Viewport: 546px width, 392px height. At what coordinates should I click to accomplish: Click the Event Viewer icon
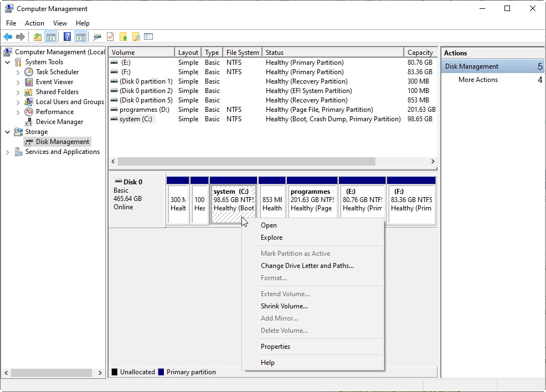coord(29,82)
